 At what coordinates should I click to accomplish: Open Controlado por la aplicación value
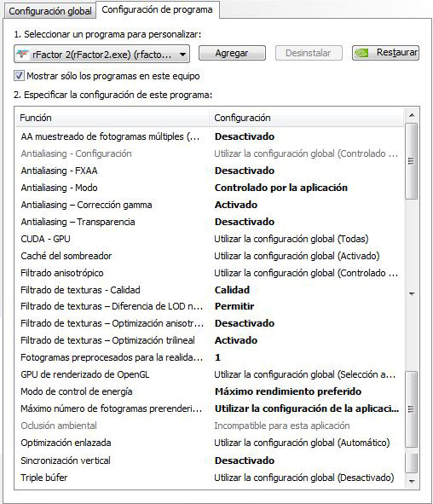[x=281, y=188]
